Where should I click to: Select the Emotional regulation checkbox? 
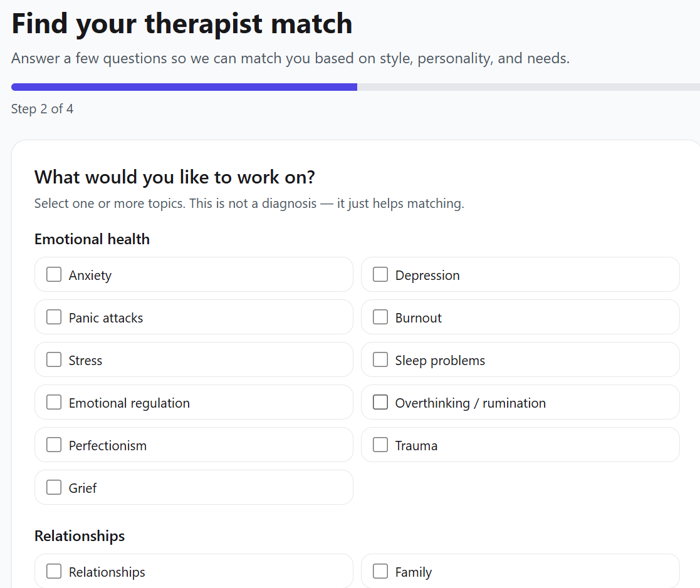54,403
